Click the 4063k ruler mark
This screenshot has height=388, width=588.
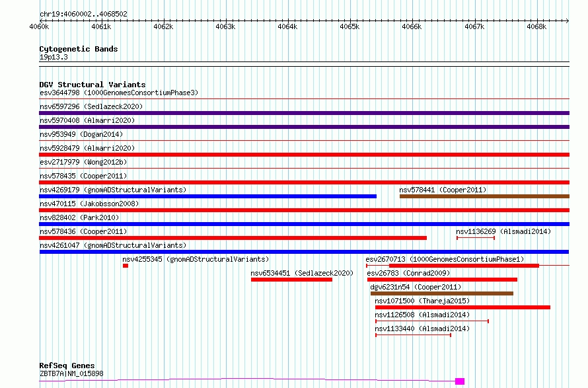coord(225,26)
